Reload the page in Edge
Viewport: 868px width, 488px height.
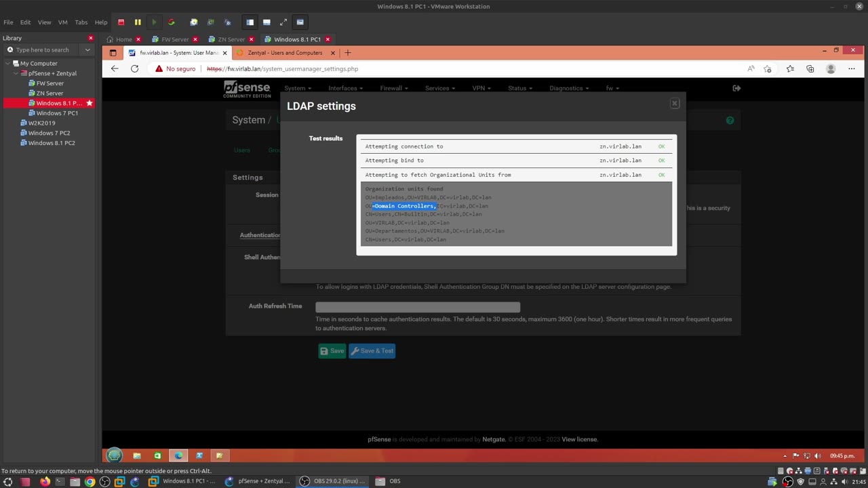click(x=134, y=68)
